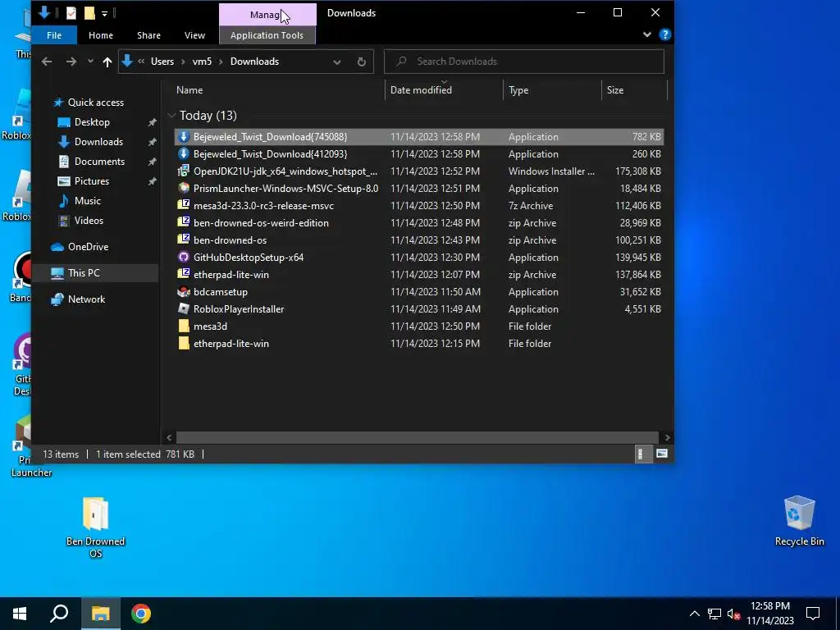Open the address bar history dropdown
840x630 pixels.
coord(337,62)
